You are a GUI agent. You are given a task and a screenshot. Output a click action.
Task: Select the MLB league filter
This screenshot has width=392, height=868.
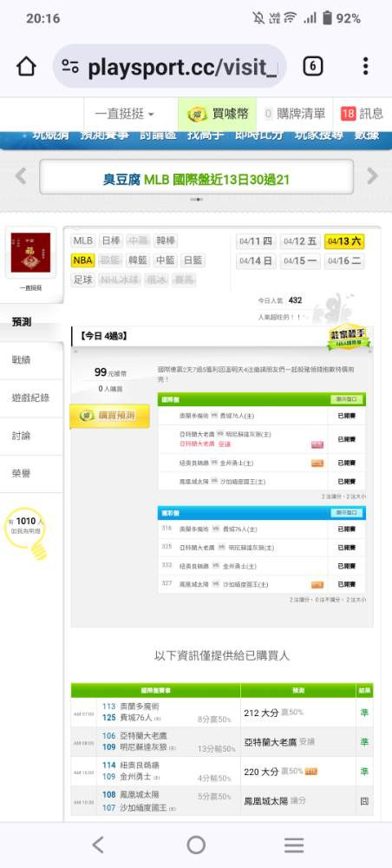pyautogui.click(x=83, y=240)
